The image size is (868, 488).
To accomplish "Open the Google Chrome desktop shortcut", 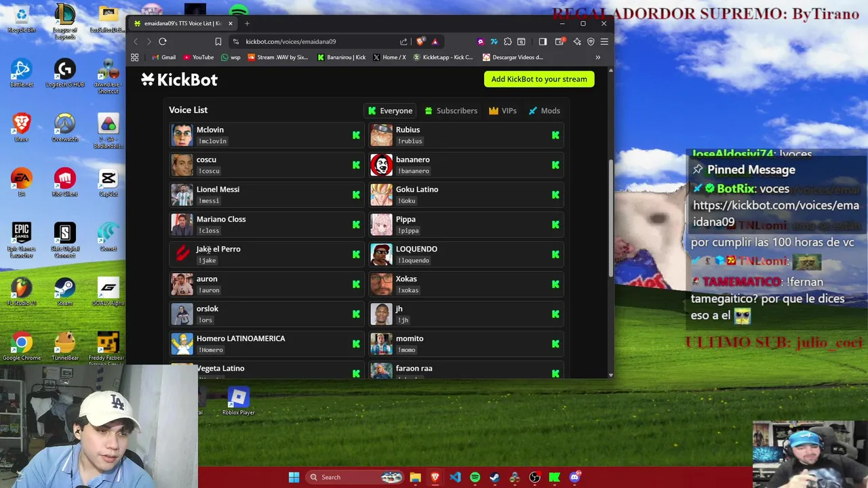I will [21, 347].
